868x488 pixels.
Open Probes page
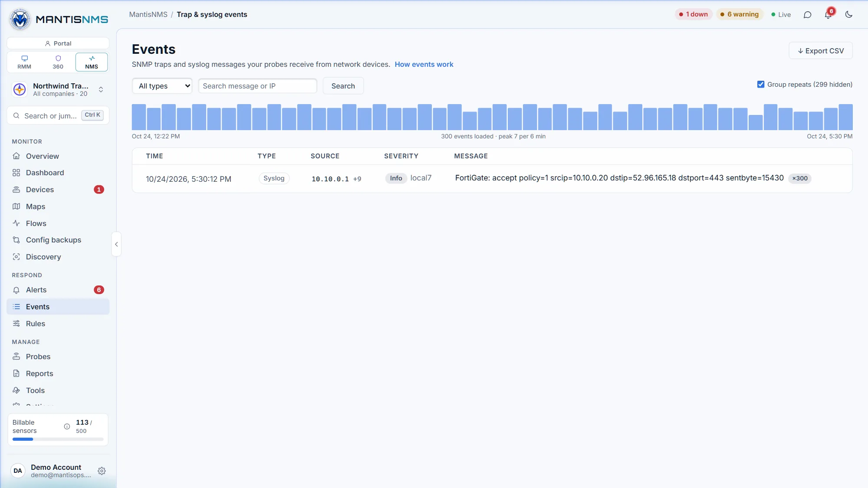58,357
